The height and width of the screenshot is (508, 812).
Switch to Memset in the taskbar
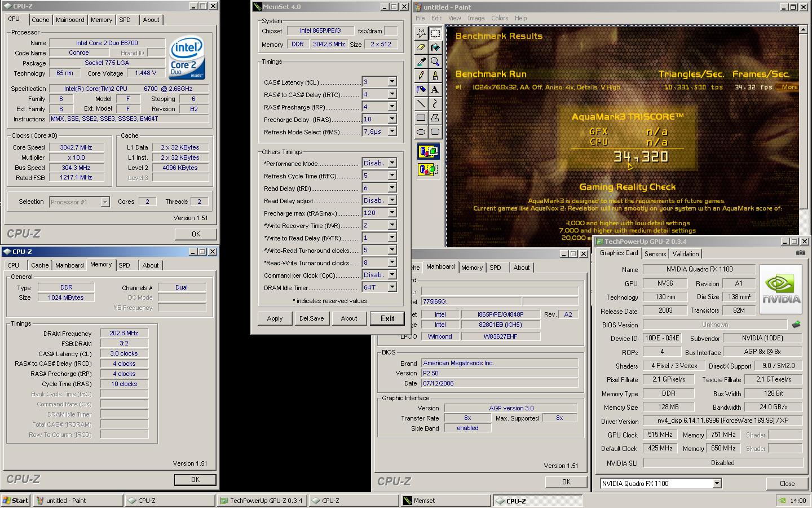click(445, 500)
